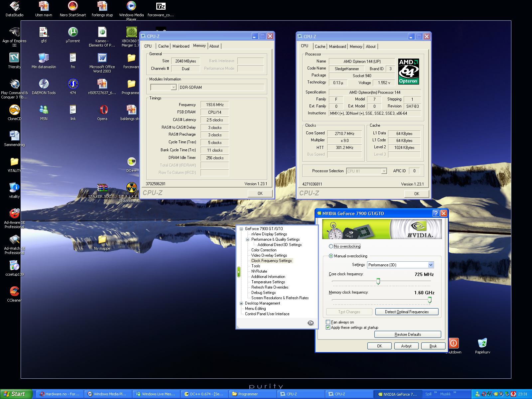Open the µTorrent desktop icon
This screenshot has height=399, width=532.
coord(73,35)
